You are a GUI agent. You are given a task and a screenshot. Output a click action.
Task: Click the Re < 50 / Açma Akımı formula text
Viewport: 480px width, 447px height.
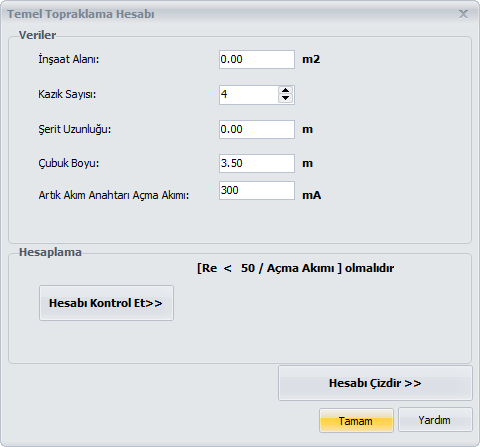click(295, 268)
